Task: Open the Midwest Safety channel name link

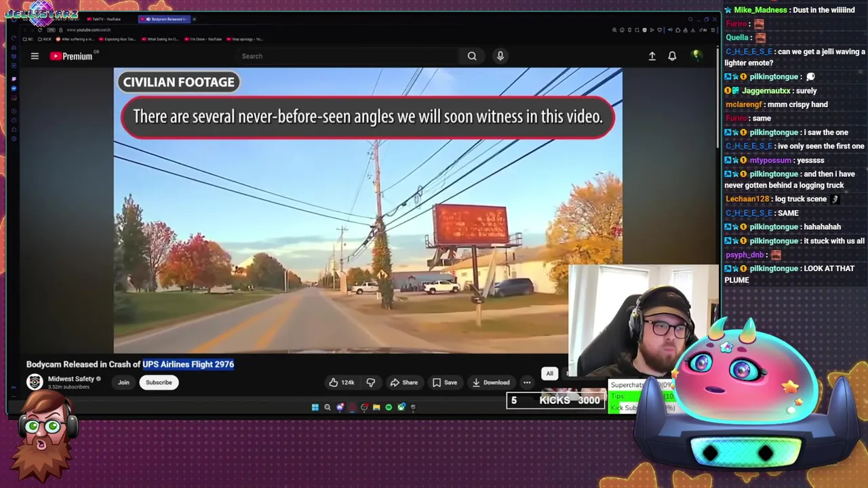Action: coord(71,379)
